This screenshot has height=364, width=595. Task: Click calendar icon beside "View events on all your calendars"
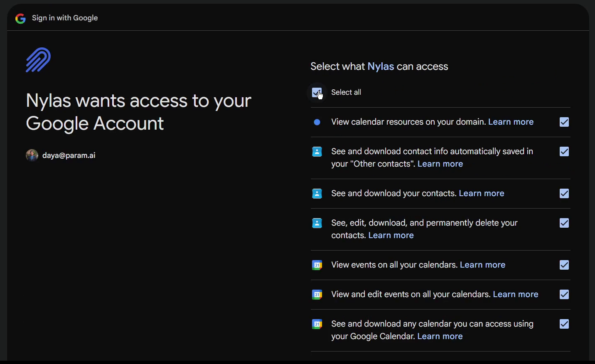point(317,265)
